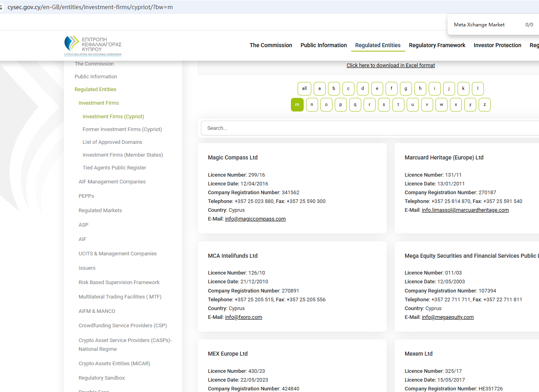Filter firms by letter 's'

point(384,105)
